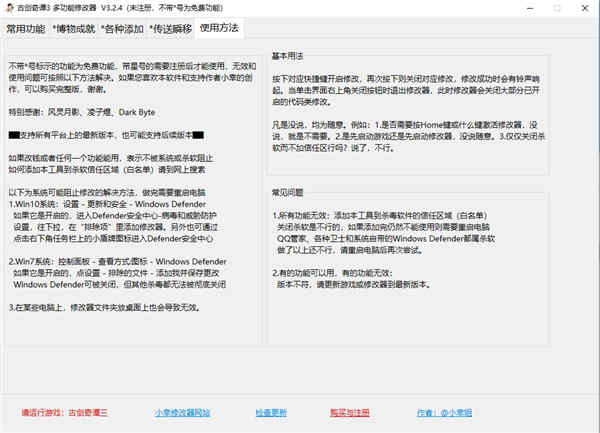Open the 小幸修改器网站 link
The width and height of the screenshot is (600, 433).
[183, 413]
